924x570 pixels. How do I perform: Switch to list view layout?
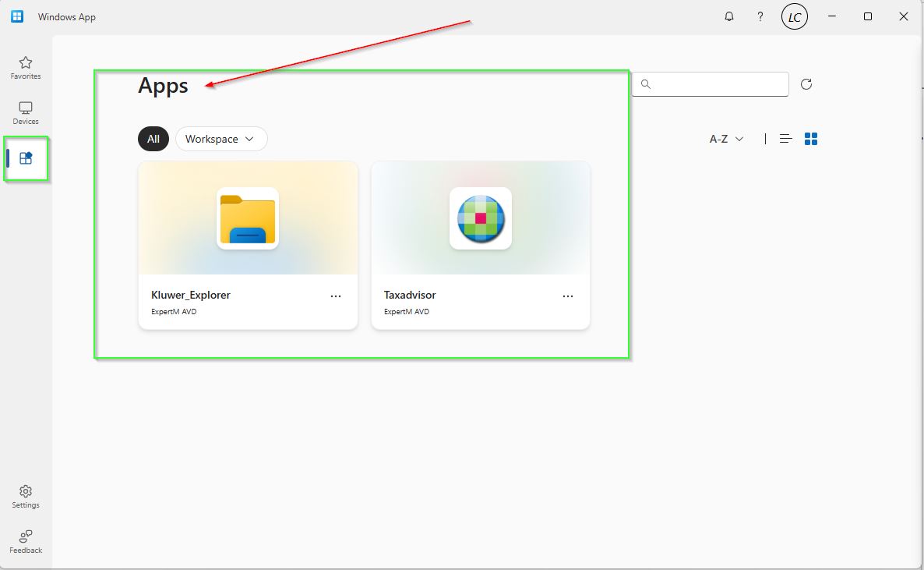(786, 139)
